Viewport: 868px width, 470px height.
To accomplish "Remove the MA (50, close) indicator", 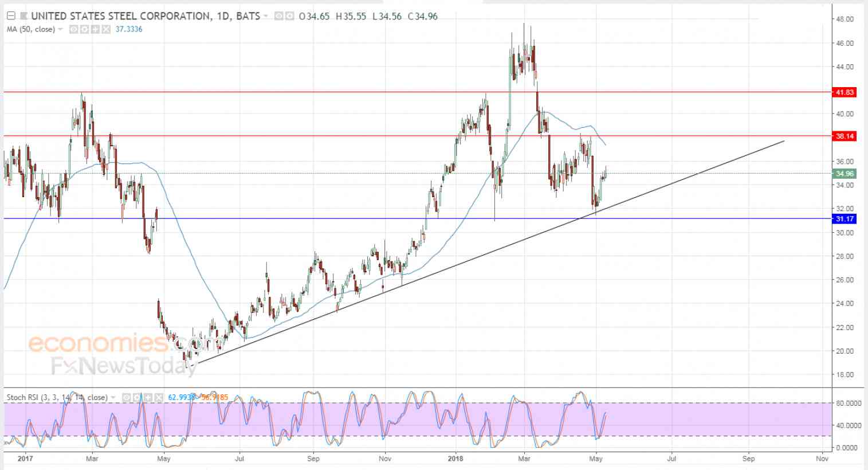I will (106, 29).
